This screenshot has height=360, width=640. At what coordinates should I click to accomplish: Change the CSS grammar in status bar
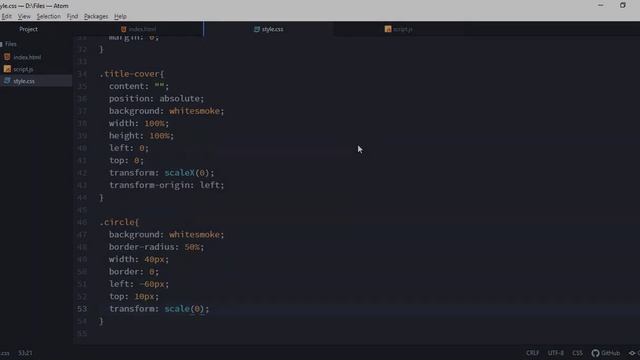point(578,353)
